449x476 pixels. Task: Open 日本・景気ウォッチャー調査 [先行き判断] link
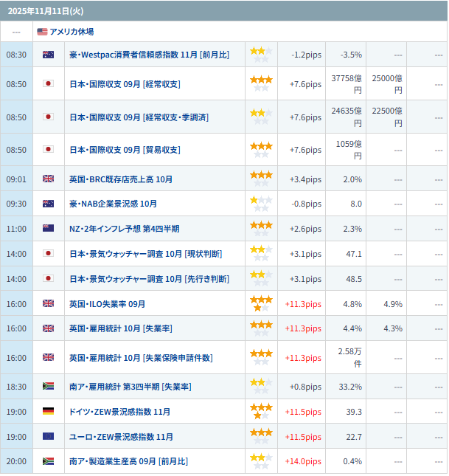coord(149,279)
